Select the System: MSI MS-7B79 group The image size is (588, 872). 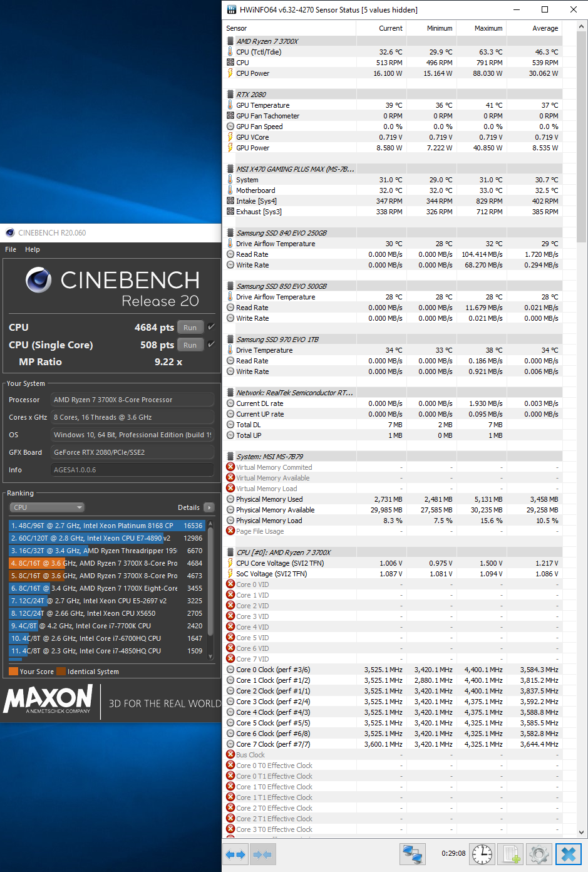[x=393, y=457]
